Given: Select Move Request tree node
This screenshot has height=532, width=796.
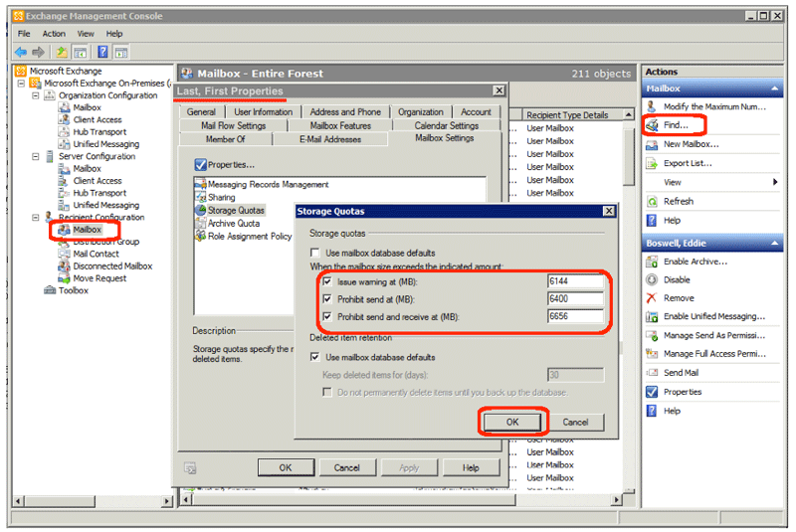Looking at the screenshot, I should [99, 278].
